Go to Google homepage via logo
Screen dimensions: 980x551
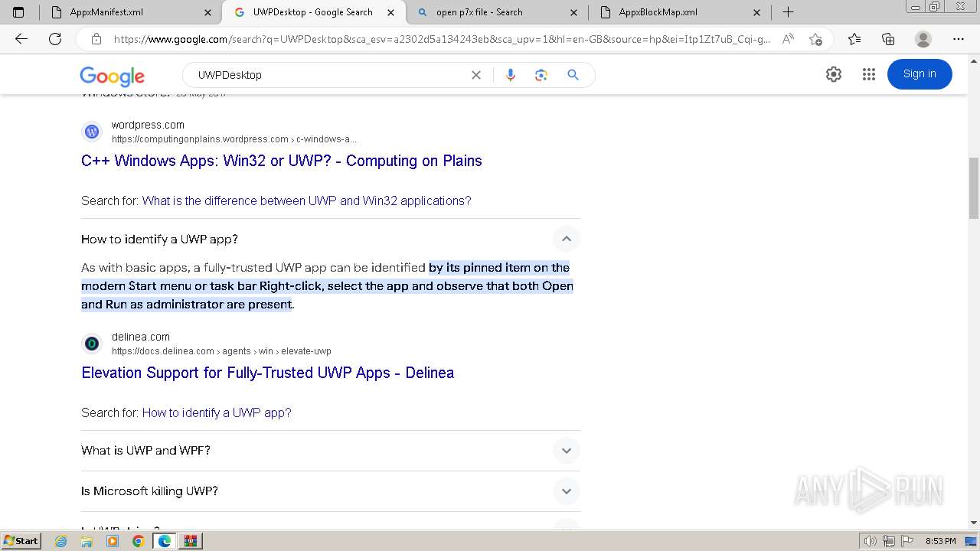click(x=112, y=76)
